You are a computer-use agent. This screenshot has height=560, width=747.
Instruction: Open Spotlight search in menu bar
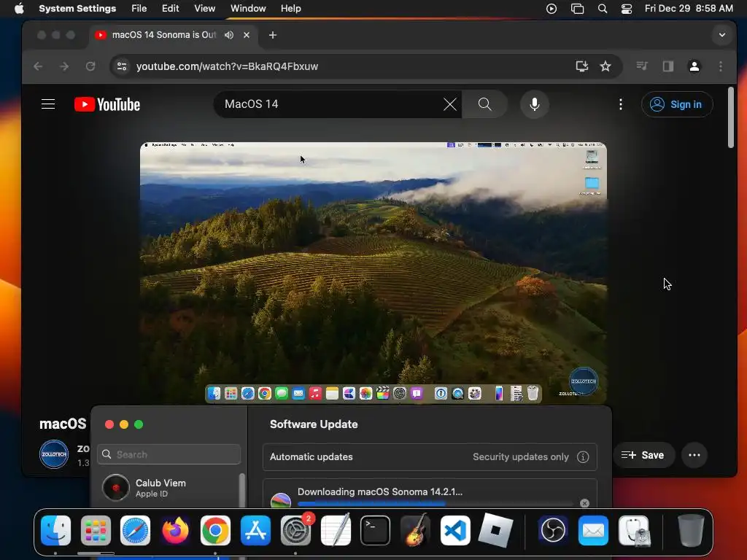coord(602,9)
